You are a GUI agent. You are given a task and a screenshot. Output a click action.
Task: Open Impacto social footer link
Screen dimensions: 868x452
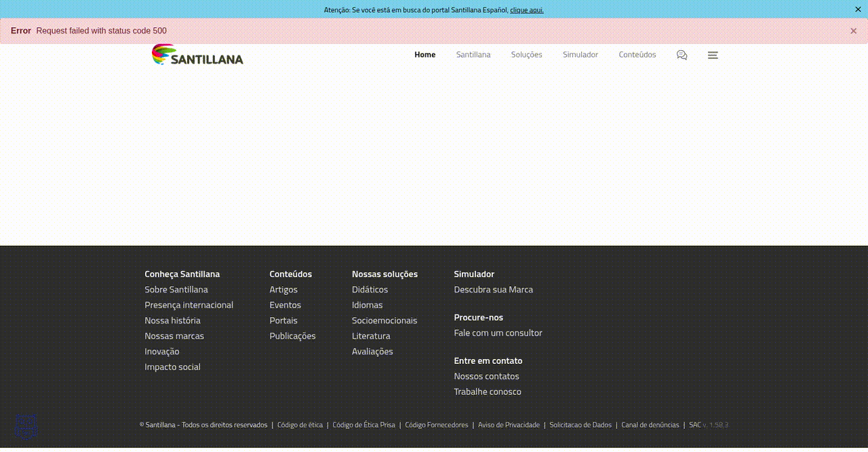(173, 367)
